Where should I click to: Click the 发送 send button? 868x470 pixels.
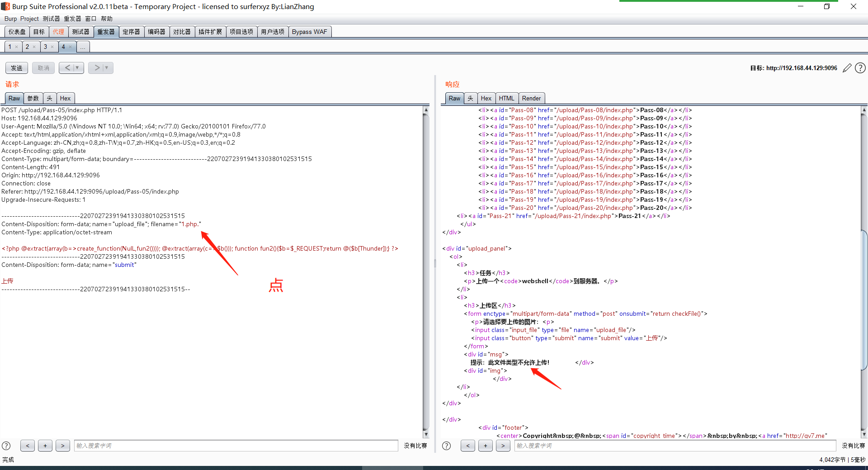coord(17,68)
